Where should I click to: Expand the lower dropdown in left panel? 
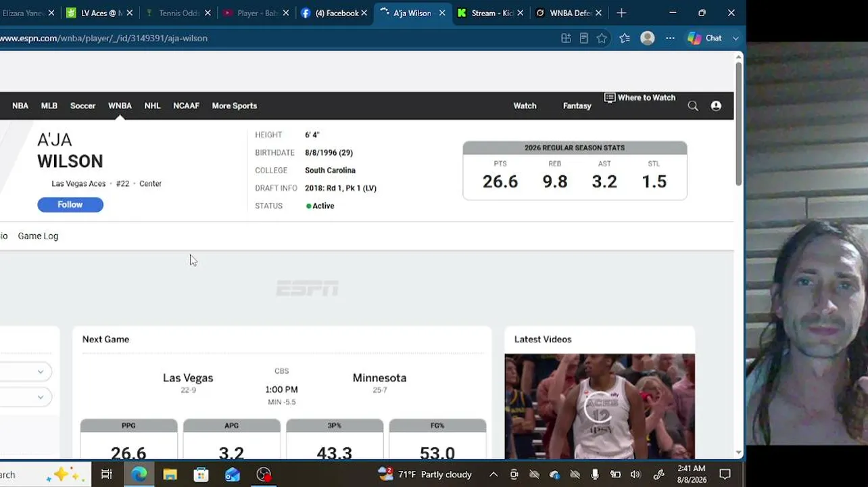26,397
